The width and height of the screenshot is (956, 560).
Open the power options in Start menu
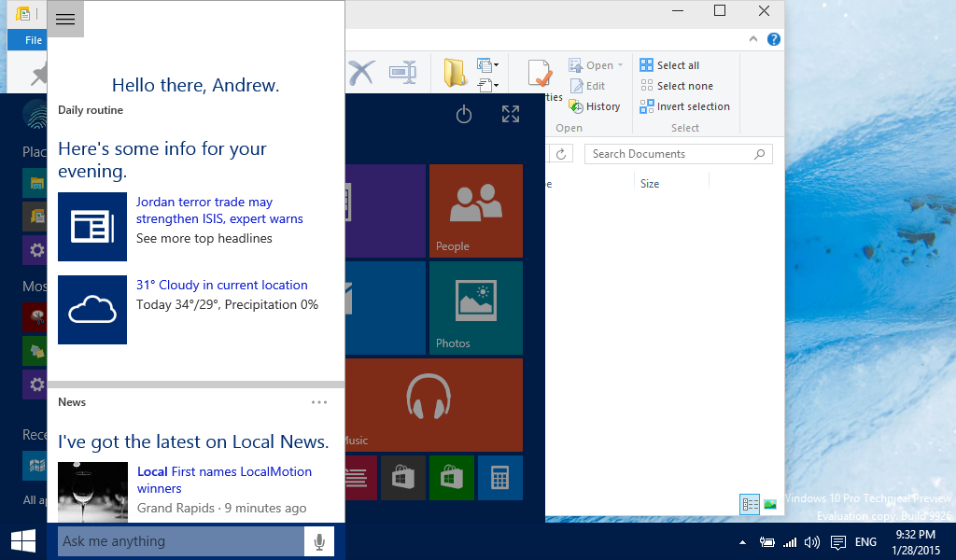coord(464,114)
